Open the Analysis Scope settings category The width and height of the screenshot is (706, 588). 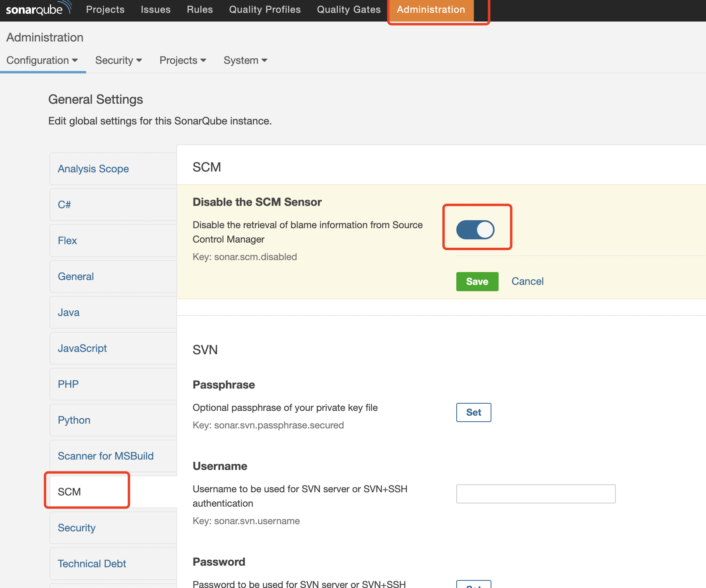tap(113, 169)
